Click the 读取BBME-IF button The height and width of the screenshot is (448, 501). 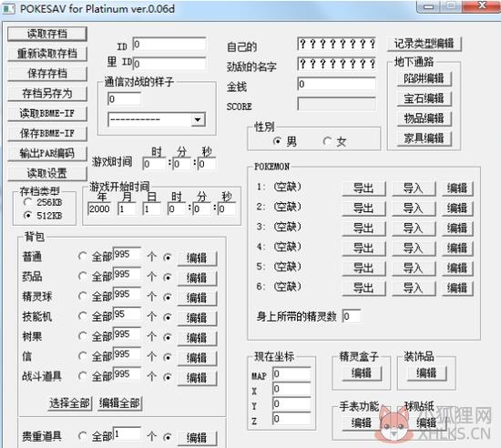coord(47,113)
